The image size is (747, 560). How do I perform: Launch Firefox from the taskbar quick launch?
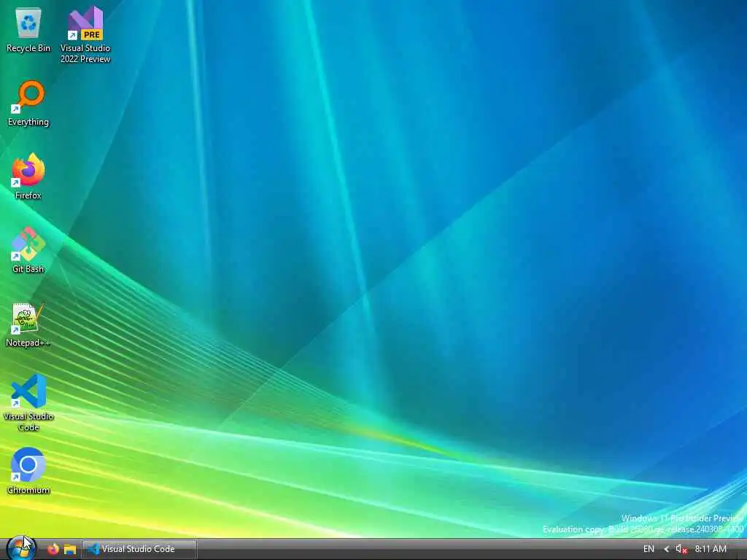53,549
